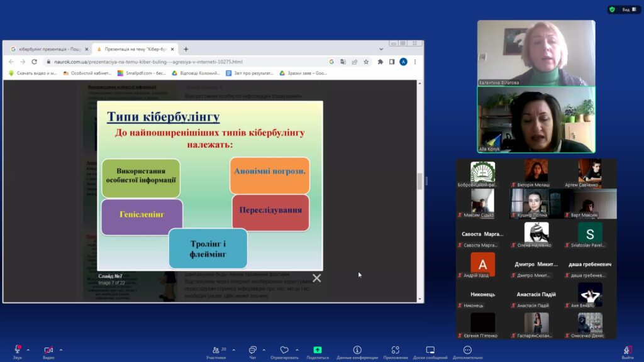
Task: Expand chat options arrow
Action: pos(264,350)
